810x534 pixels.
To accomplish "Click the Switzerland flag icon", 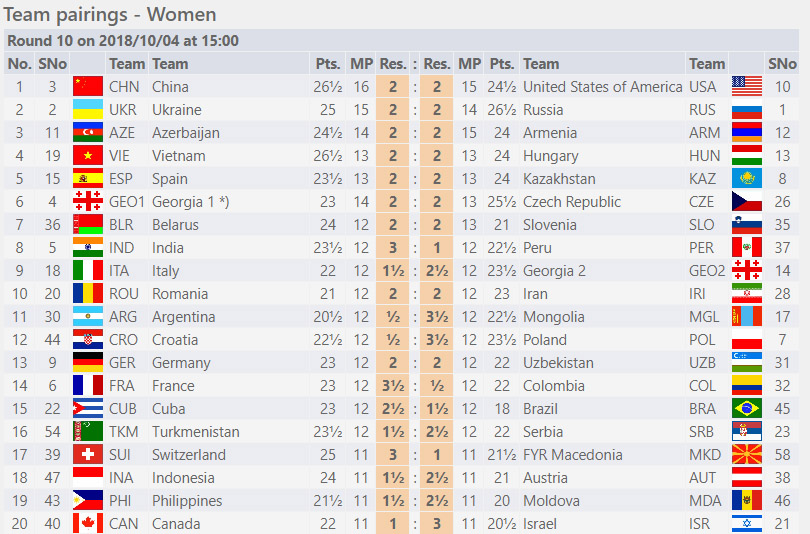I will click(x=88, y=454).
